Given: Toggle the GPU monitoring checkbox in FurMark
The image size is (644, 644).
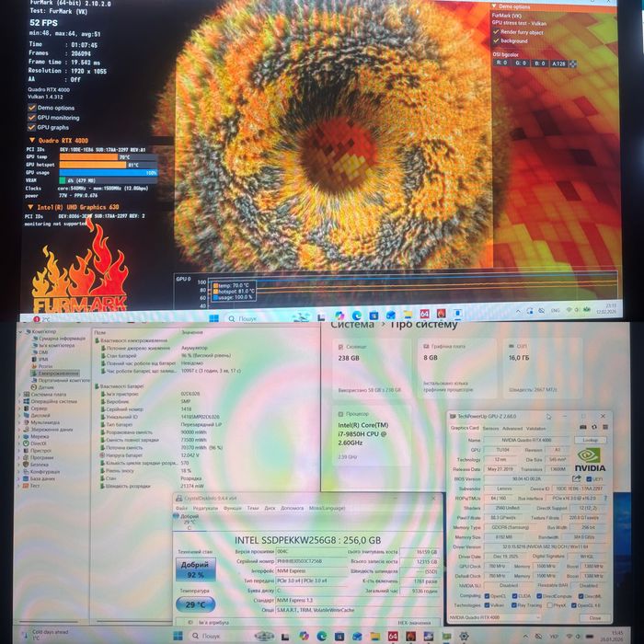Looking at the screenshot, I should pos(31,118).
